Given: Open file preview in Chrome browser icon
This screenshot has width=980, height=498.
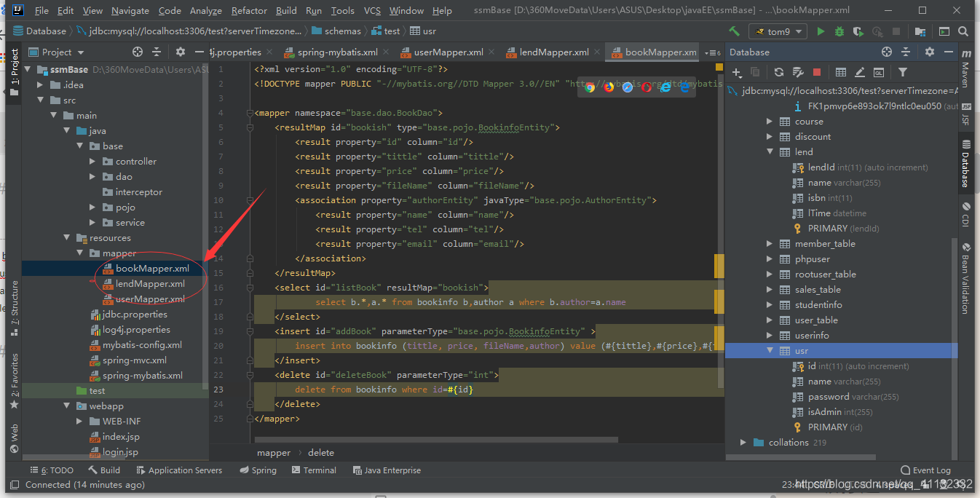Looking at the screenshot, I should 590,87.
